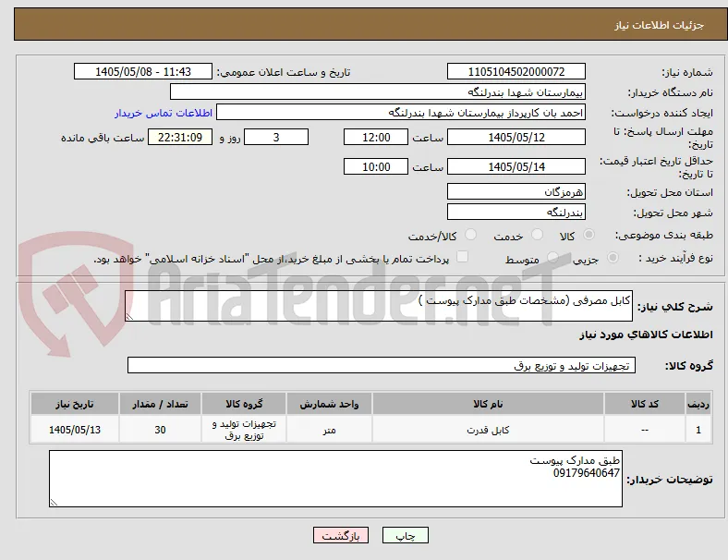Open the اطلاعات تماس خریدار link
This screenshot has width=728, height=560.
coord(164,113)
